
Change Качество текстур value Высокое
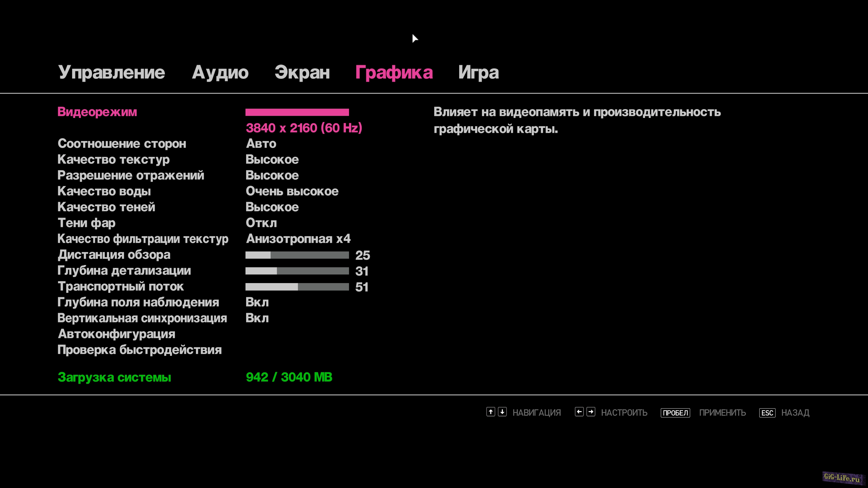pyautogui.click(x=272, y=160)
